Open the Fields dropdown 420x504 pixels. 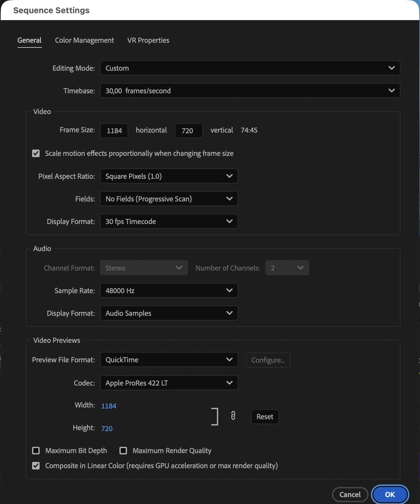169,199
